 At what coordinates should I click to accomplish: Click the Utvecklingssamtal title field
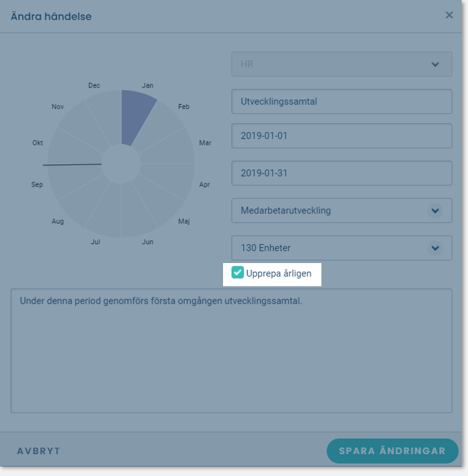341,101
